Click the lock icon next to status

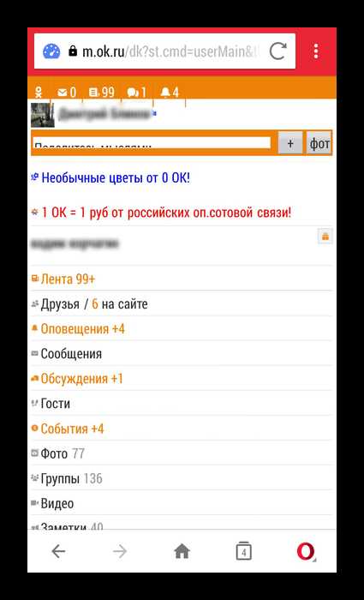coord(325,236)
